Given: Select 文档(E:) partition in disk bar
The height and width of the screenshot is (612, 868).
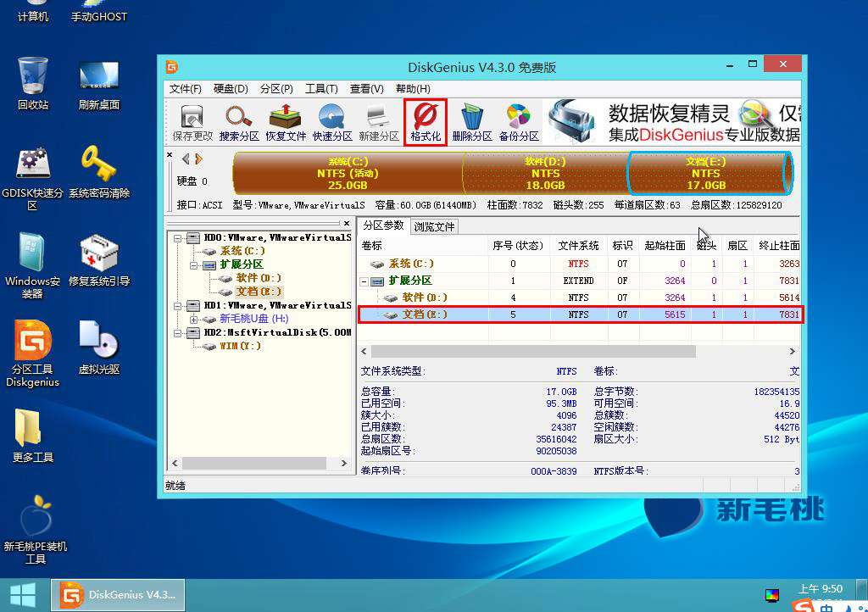Looking at the screenshot, I should (x=710, y=173).
